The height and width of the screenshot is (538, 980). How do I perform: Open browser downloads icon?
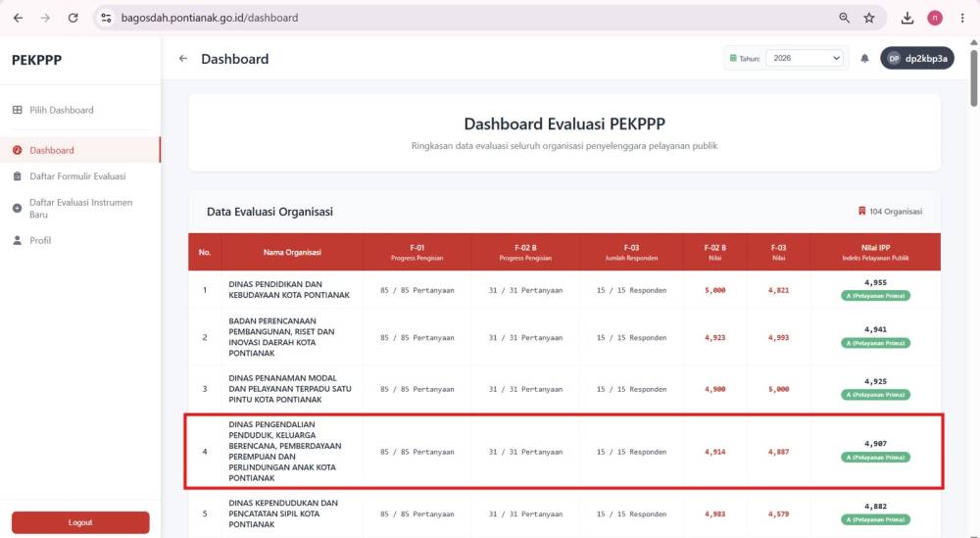pos(906,18)
